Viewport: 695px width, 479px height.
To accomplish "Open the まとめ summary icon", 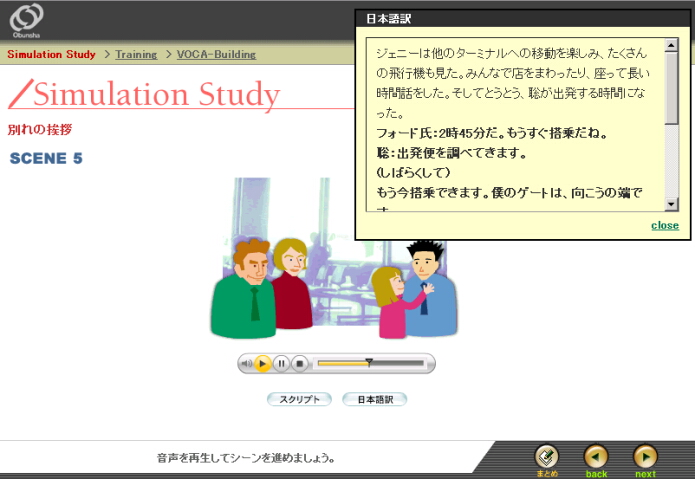I will (x=546, y=458).
